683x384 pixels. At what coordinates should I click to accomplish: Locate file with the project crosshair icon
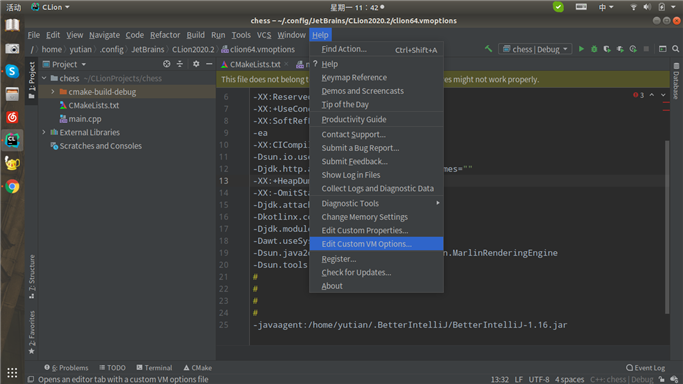coord(167,64)
